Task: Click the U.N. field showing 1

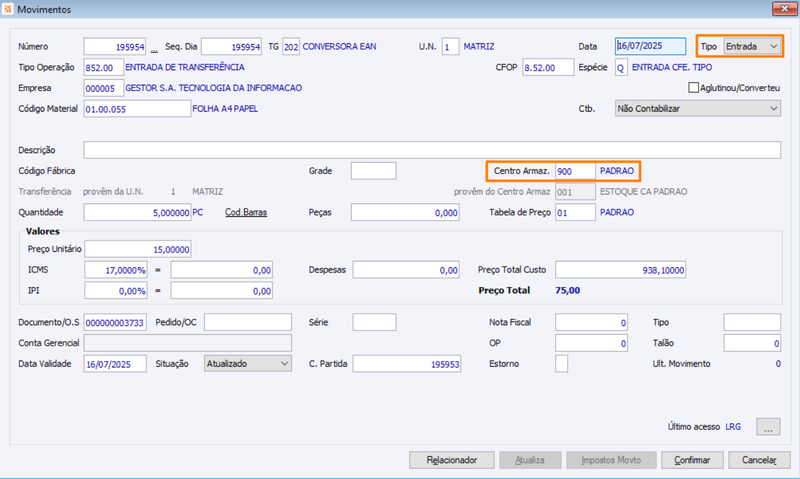Action: [x=451, y=46]
